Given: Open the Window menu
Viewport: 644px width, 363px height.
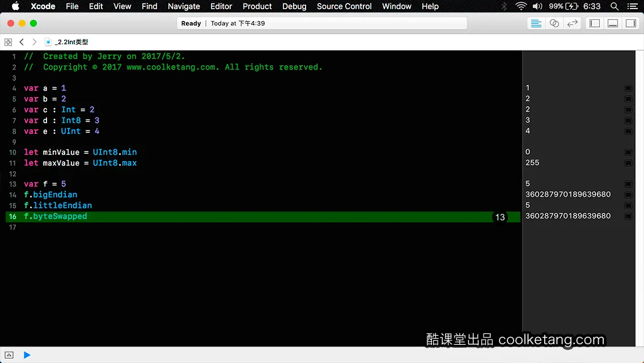Looking at the screenshot, I should click(x=397, y=6).
